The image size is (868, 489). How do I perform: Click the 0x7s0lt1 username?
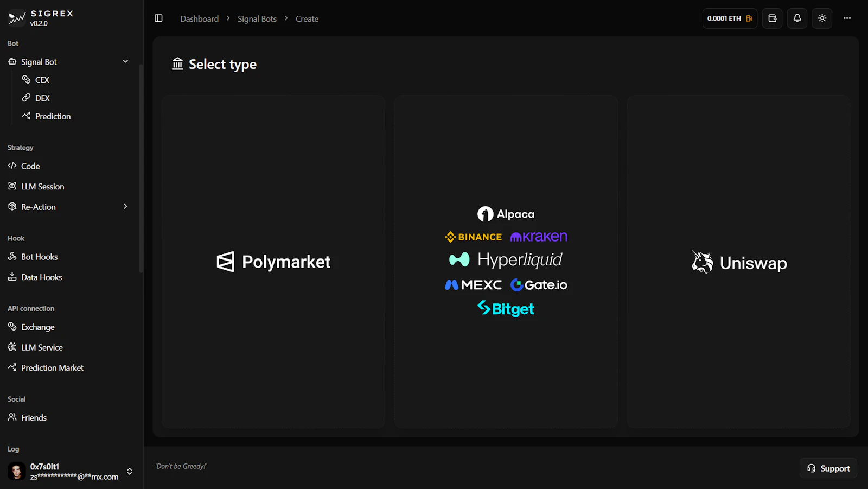(x=44, y=467)
